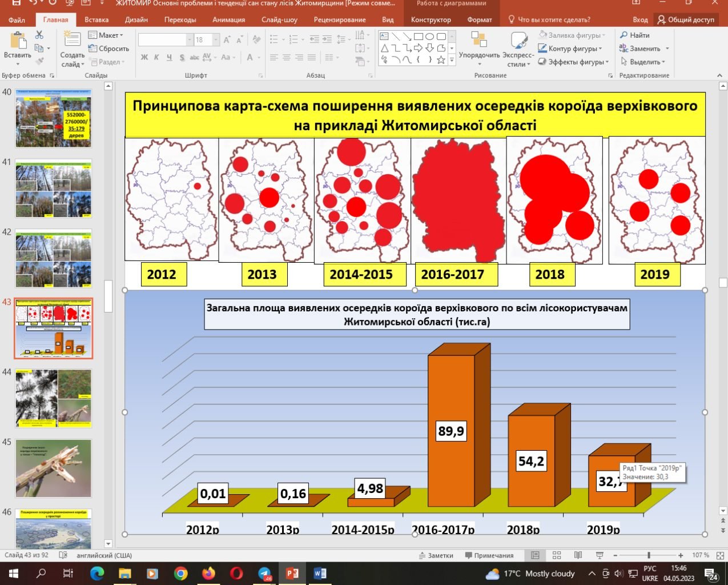Open the Вставка ribbon tab

[96, 19]
